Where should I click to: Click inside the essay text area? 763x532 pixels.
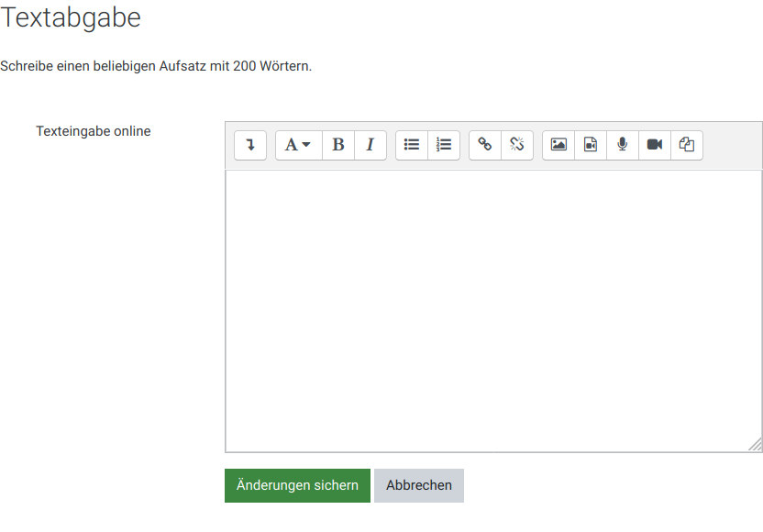(493, 310)
